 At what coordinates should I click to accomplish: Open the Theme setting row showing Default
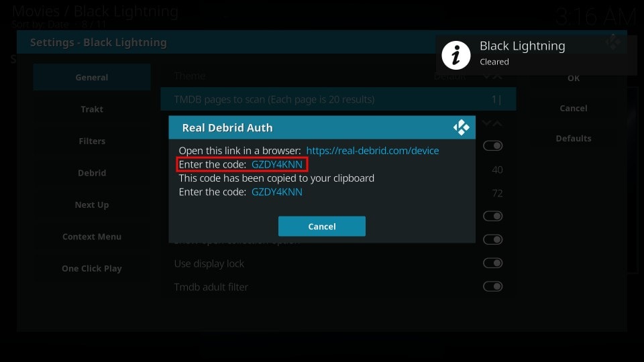pos(338,76)
